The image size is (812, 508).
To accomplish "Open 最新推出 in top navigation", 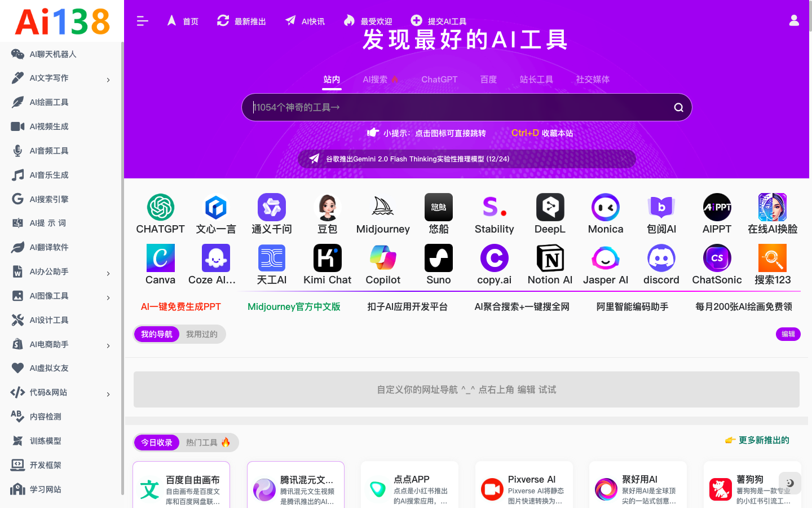I will (x=241, y=21).
